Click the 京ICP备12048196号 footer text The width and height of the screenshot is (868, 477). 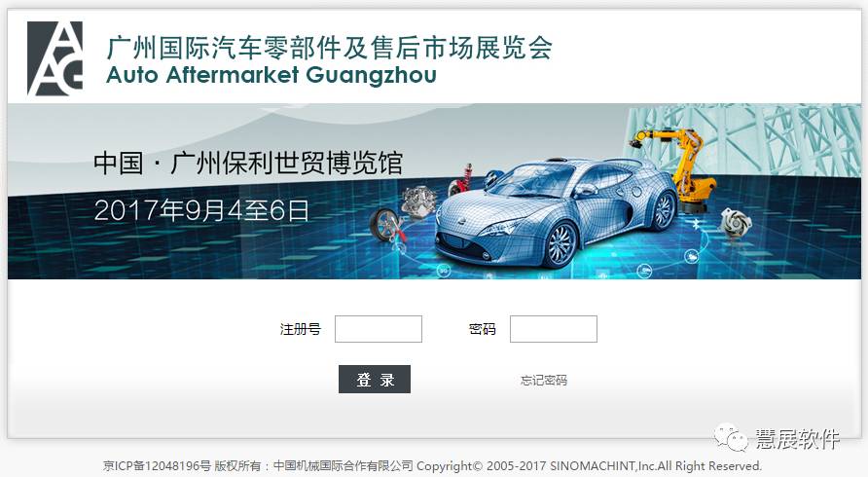pos(157,466)
